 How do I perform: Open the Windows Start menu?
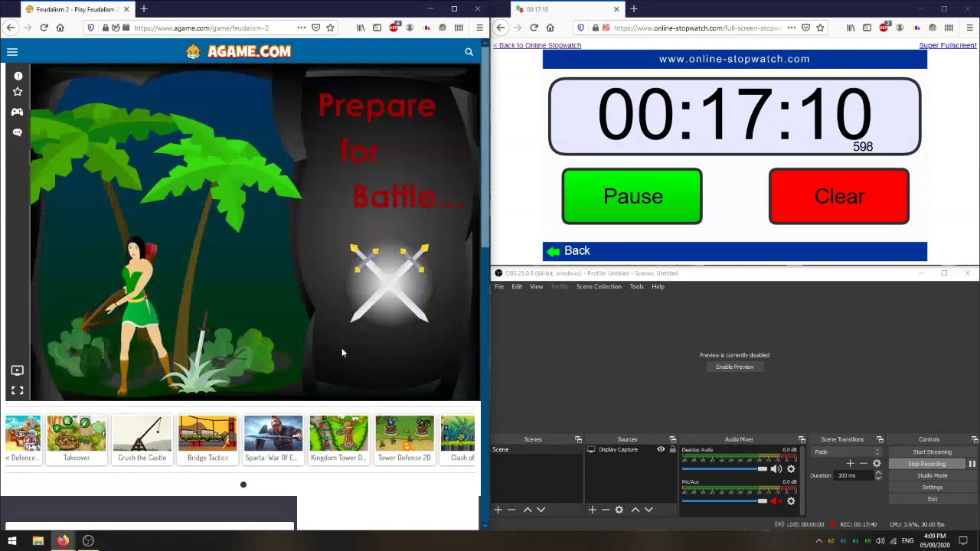pos(12,541)
